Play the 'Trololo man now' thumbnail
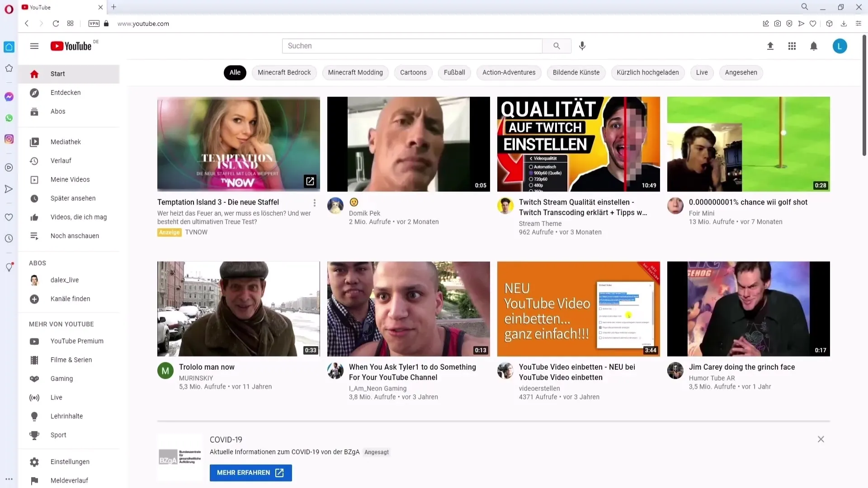868x488 pixels. click(x=239, y=309)
